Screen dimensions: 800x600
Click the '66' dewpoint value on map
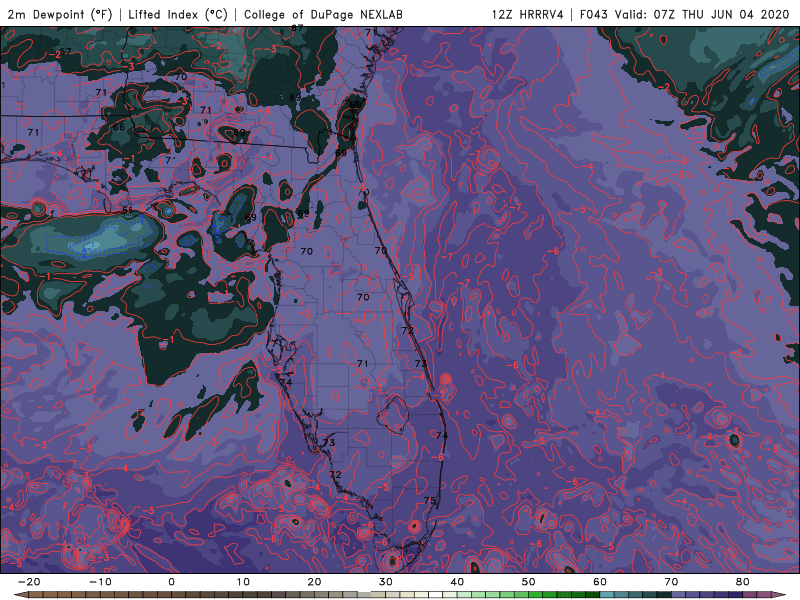click(118, 127)
